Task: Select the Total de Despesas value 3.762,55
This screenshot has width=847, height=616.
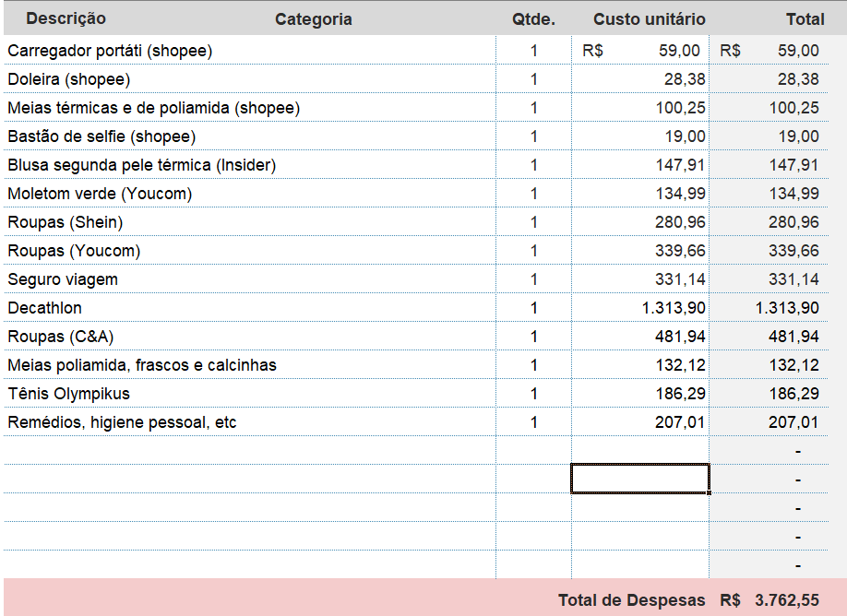Action: [785, 600]
